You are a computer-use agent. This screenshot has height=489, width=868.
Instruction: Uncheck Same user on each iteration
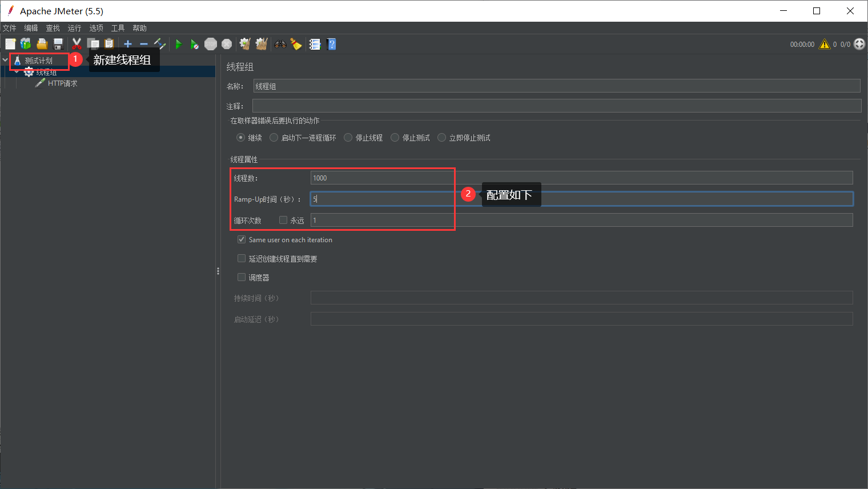242,239
